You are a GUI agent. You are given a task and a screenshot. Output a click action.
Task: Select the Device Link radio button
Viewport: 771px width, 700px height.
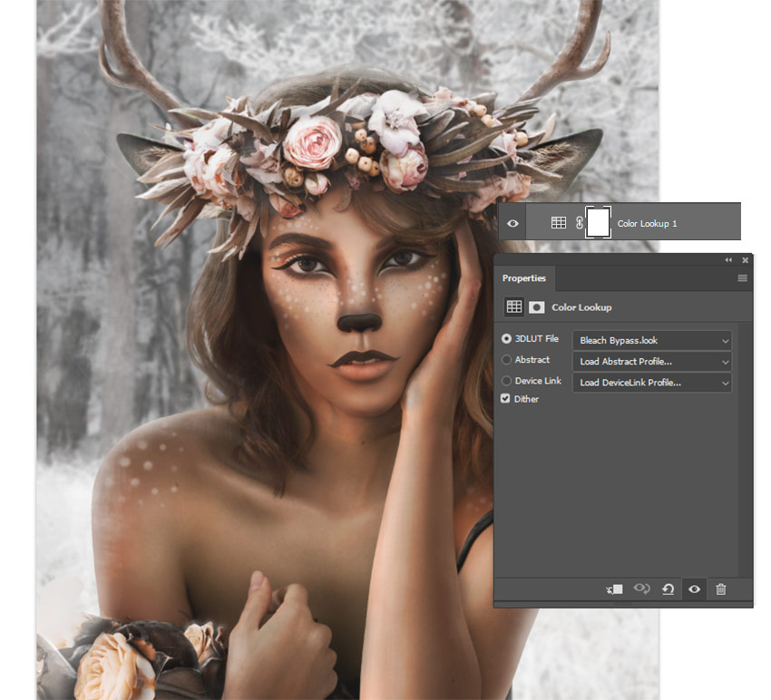(x=506, y=381)
